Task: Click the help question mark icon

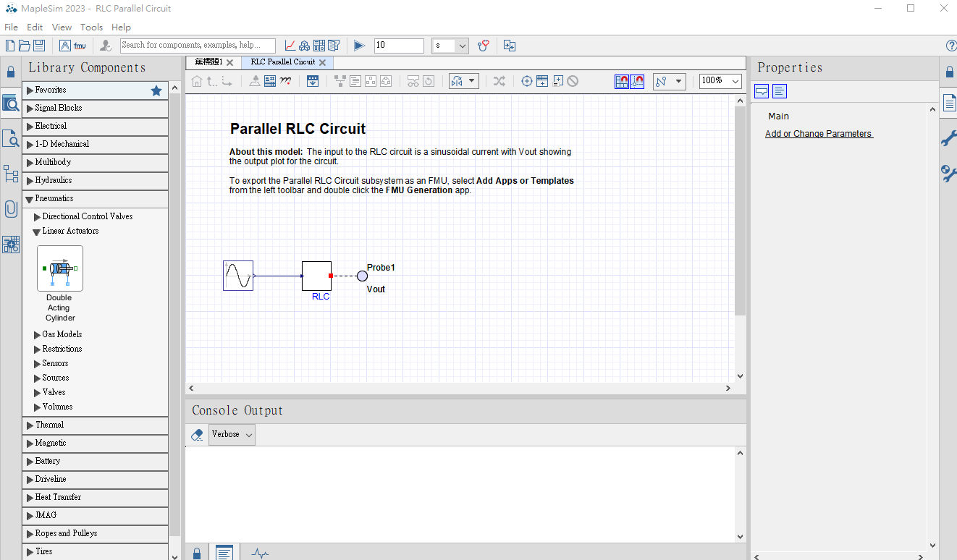Action: 951,46
